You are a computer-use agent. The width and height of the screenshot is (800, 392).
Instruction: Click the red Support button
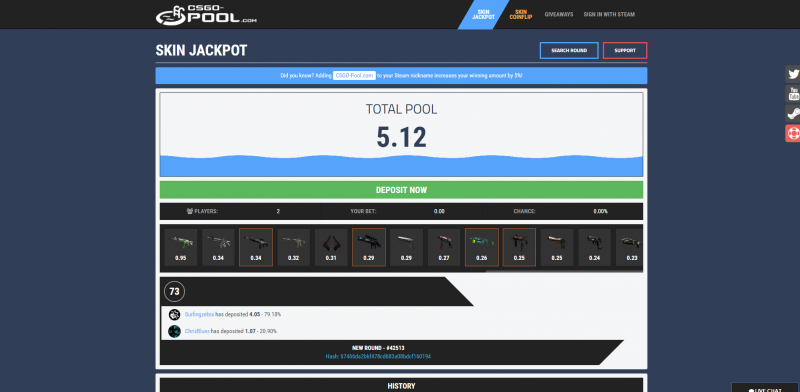[625, 51]
